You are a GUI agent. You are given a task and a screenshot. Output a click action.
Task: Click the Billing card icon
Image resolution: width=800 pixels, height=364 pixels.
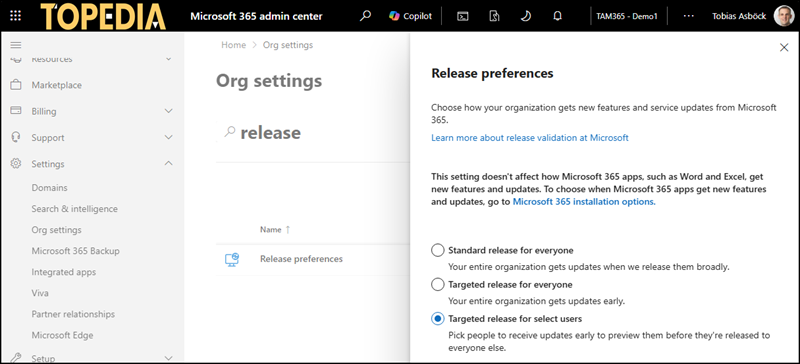[x=16, y=111]
